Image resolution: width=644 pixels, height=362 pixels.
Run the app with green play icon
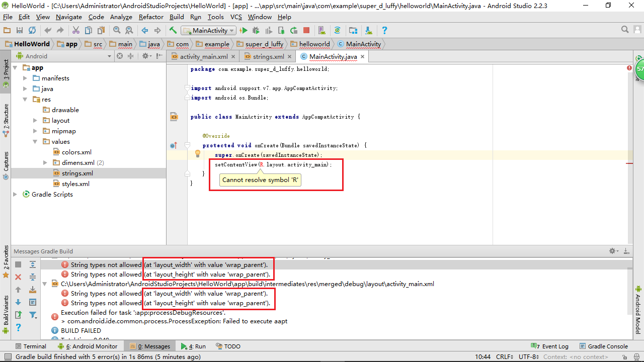[244, 31]
